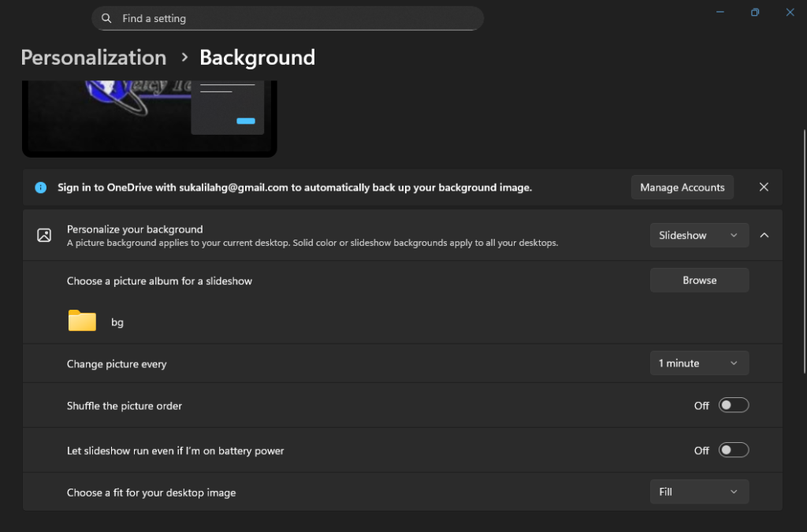The width and height of the screenshot is (807, 532).
Task: Click the desktop background preview thumbnail
Action: [x=149, y=117]
